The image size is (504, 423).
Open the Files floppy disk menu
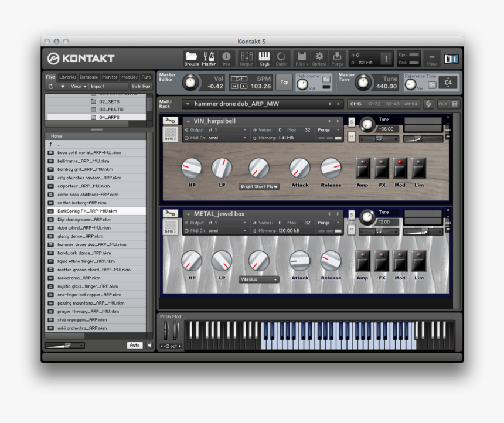[302, 59]
